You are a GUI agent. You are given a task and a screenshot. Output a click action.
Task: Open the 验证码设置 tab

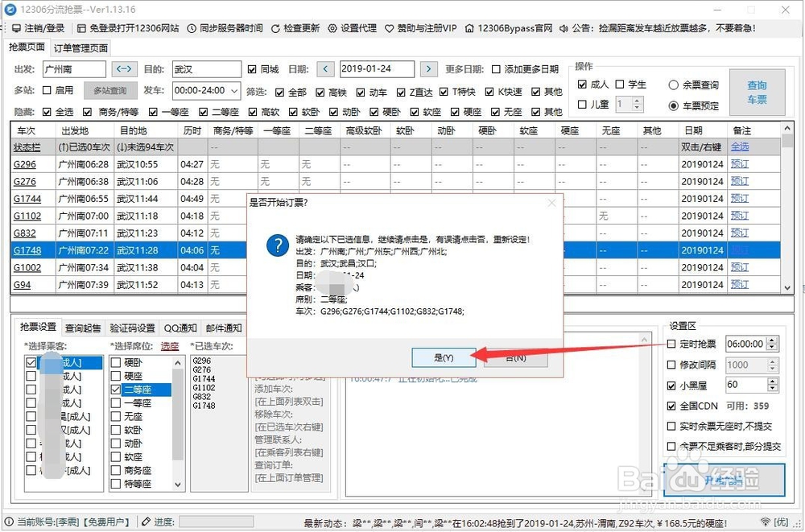[x=132, y=328]
